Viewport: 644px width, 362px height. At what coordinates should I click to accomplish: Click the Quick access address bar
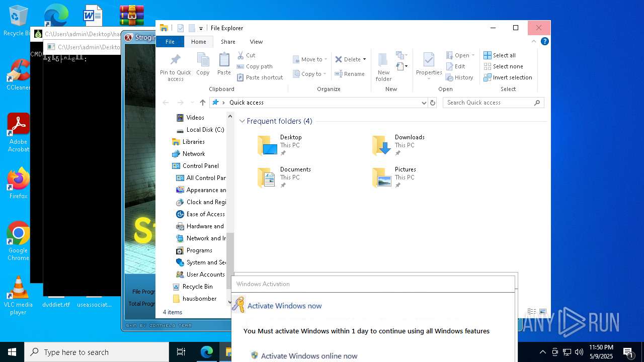coord(319,103)
